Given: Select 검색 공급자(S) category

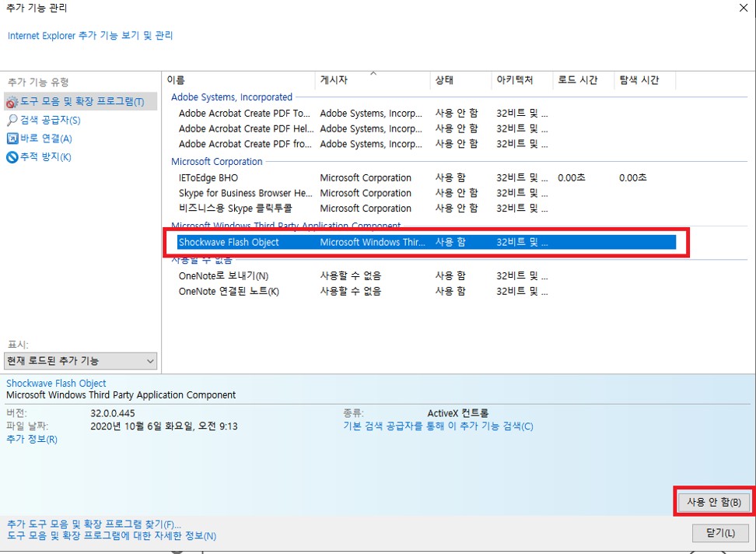Looking at the screenshot, I should pos(50,120).
